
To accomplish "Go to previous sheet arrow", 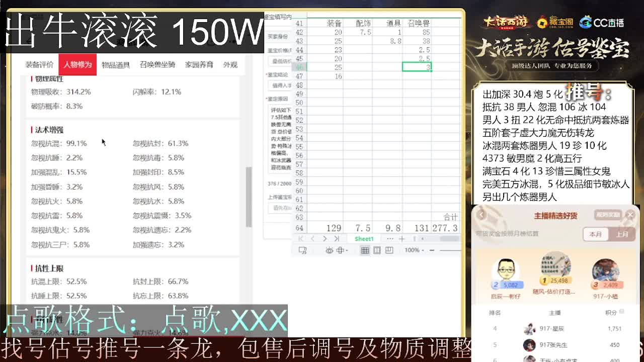I will (x=312, y=239).
